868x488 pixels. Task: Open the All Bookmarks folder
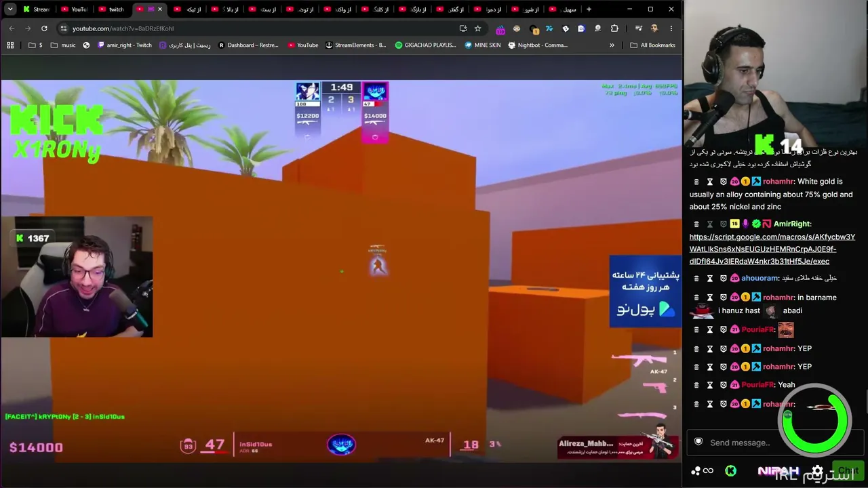[652, 45]
